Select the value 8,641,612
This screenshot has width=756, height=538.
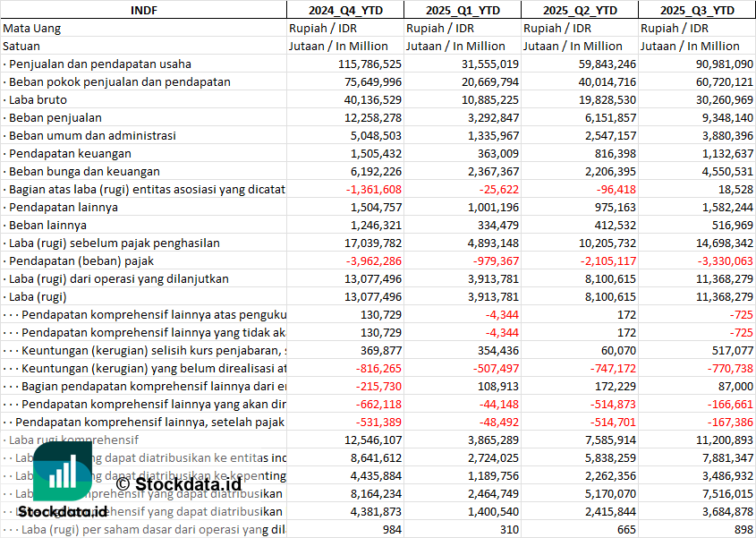click(x=377, y=458)
